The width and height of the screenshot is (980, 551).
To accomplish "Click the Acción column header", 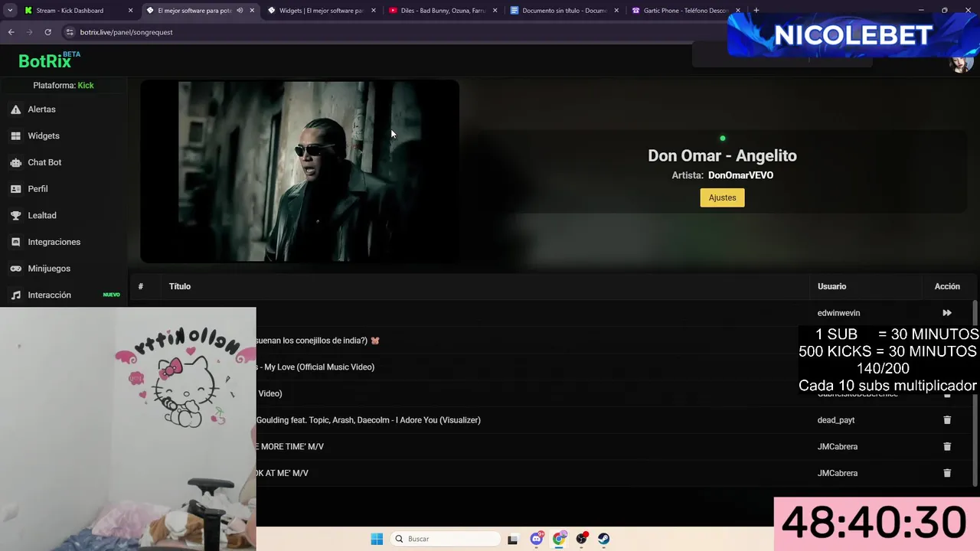I will click(x=947, y=286).
